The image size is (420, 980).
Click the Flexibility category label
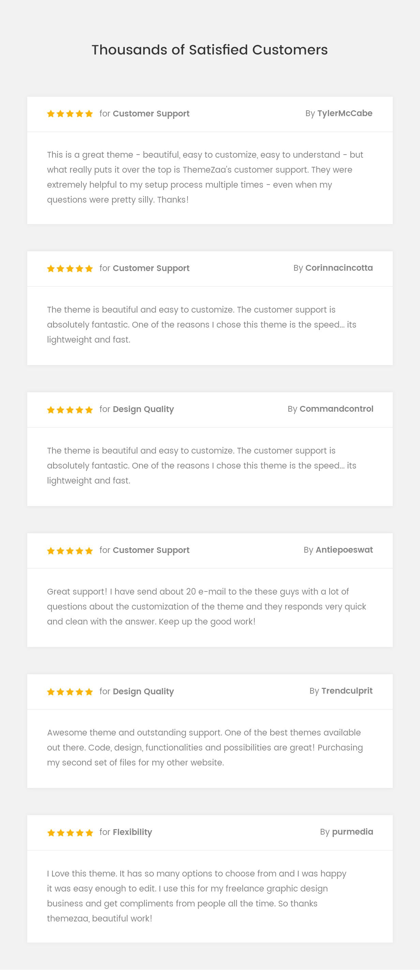tap(132, 832)
